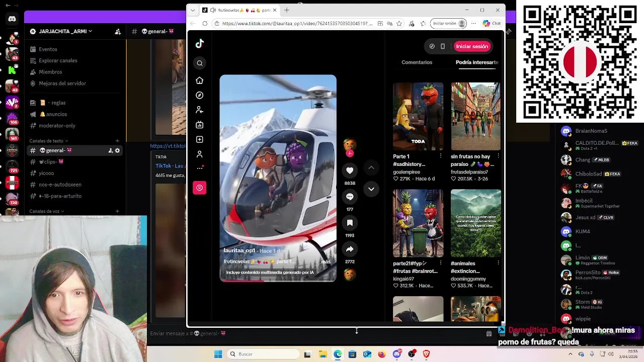Collapse Canales de voz category

pyautogui.click(x=46, y=211)
